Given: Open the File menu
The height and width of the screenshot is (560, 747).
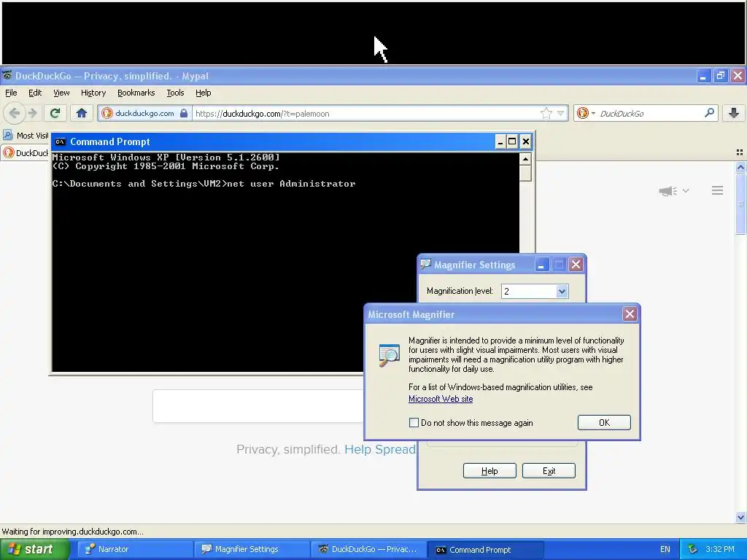Looking at the screenshot, I should pos(11,93).
